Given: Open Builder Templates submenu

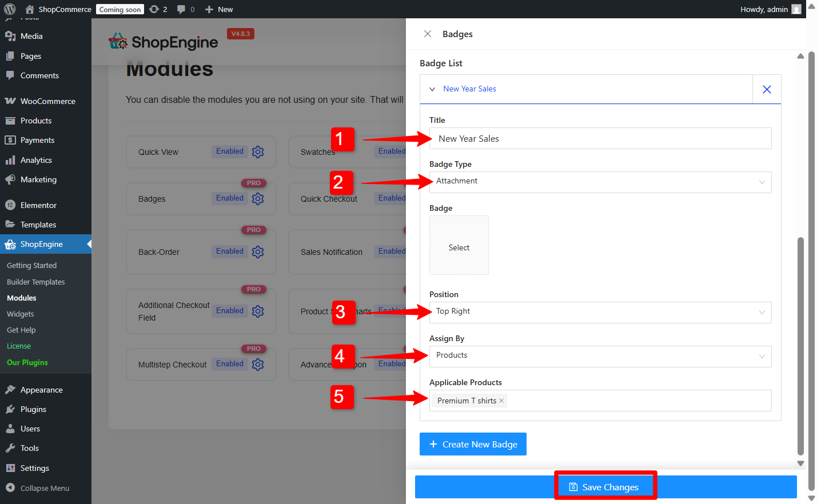Looking at the screenshot, I should 35,282.
